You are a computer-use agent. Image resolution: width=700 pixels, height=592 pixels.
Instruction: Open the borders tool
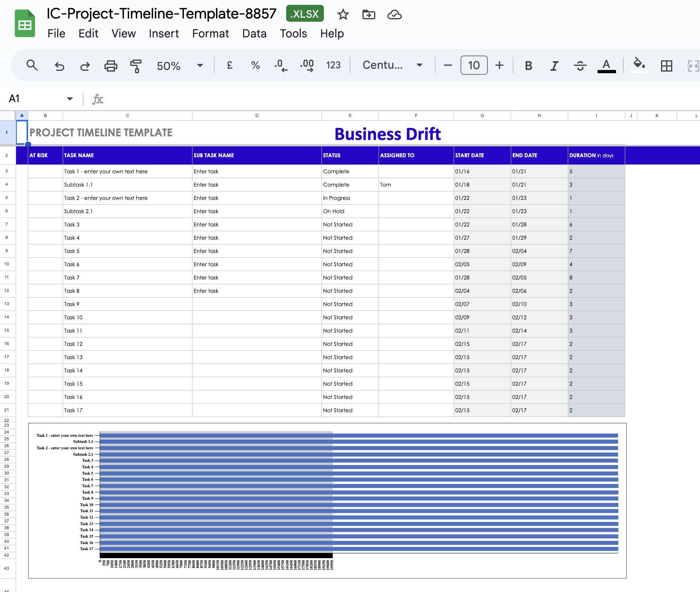(x=666, y=66)
